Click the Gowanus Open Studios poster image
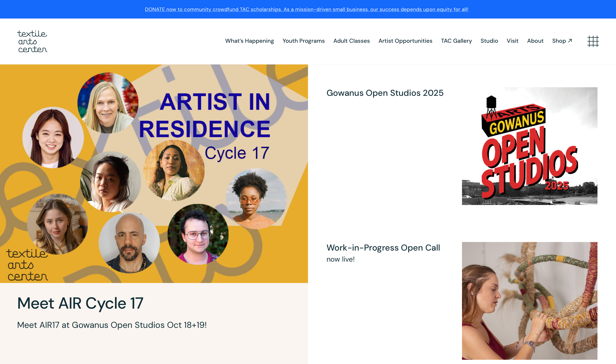The image size is (616, 364). 529,146
